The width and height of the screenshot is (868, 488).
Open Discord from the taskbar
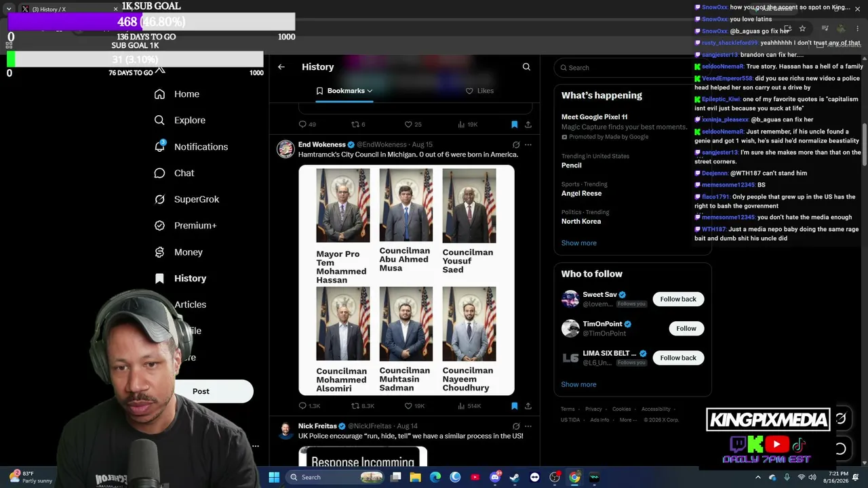(x=495, y=477)
